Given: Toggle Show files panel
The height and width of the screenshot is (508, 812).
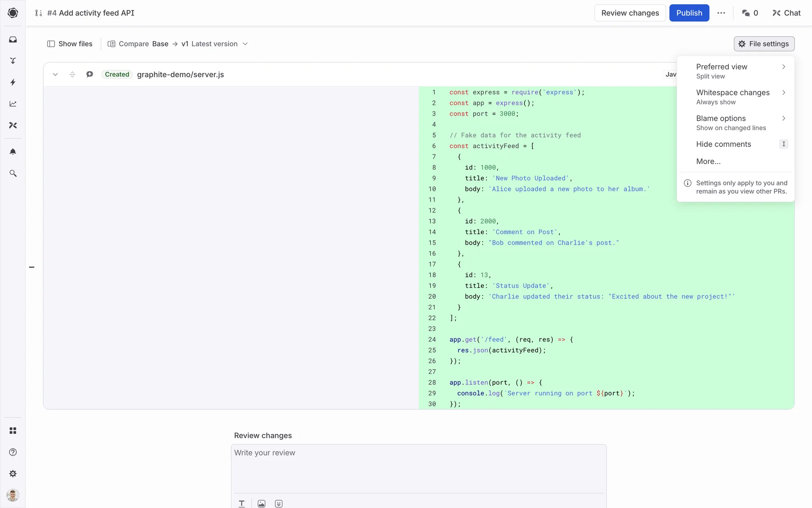Looking at the screenshot, I should click(70, 44).
